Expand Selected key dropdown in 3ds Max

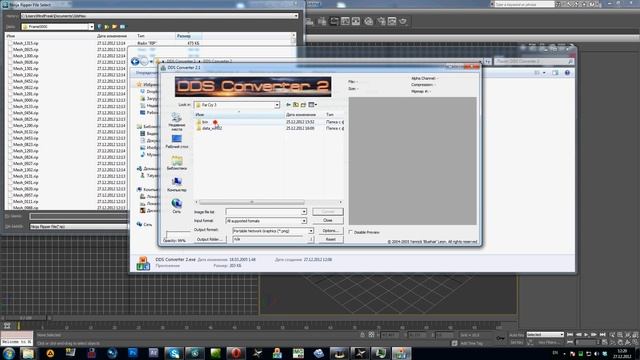coord(562,335)
